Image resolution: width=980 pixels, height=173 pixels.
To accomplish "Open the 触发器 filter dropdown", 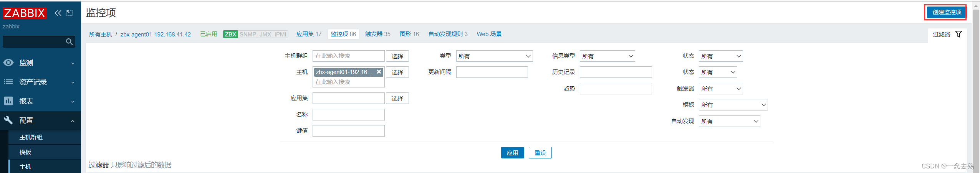I will 721,89.
